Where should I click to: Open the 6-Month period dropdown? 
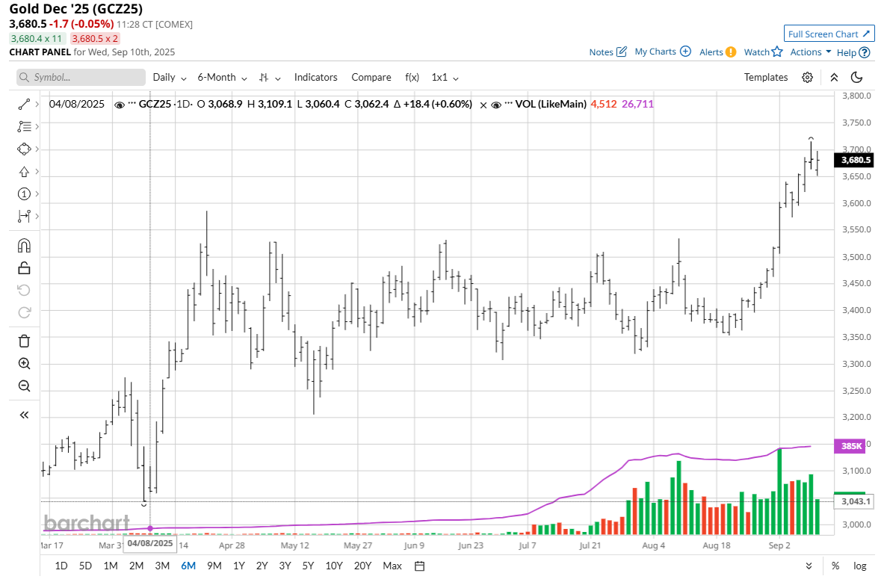[x=222, y=78]
